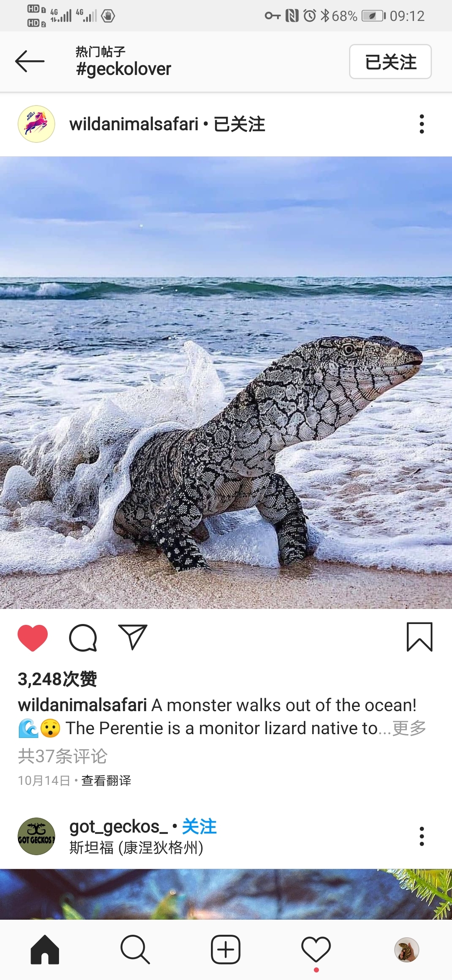
Task: Share post using paper plane icon
Action: (133, 637)
